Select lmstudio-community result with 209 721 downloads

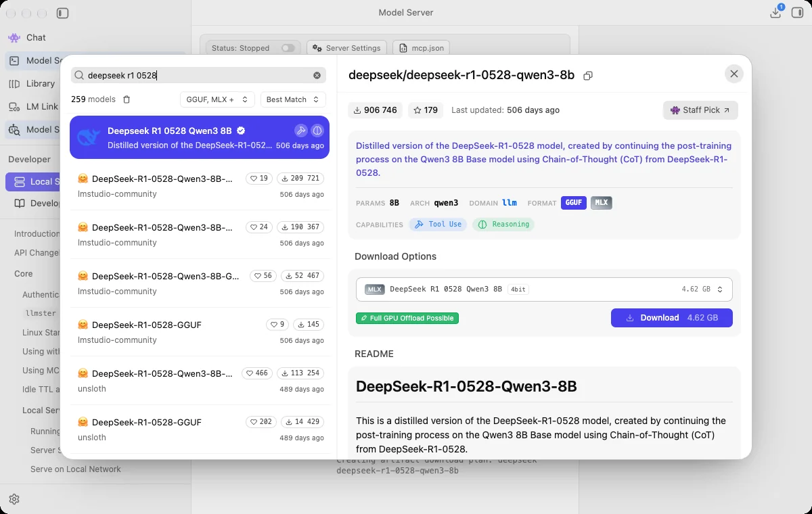[200, 186]
